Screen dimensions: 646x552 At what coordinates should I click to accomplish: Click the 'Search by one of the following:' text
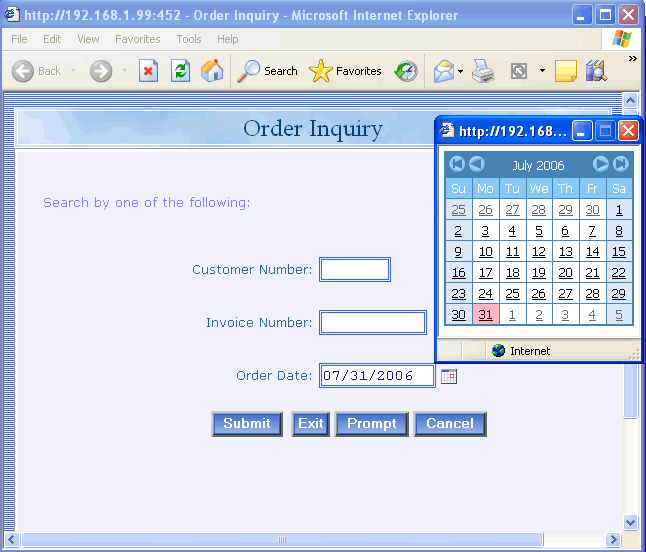147,203
